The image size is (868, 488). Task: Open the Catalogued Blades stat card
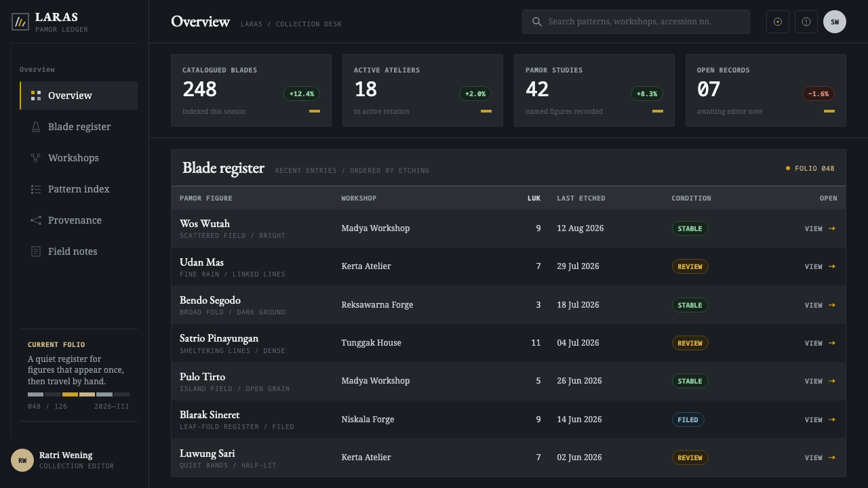251,90
